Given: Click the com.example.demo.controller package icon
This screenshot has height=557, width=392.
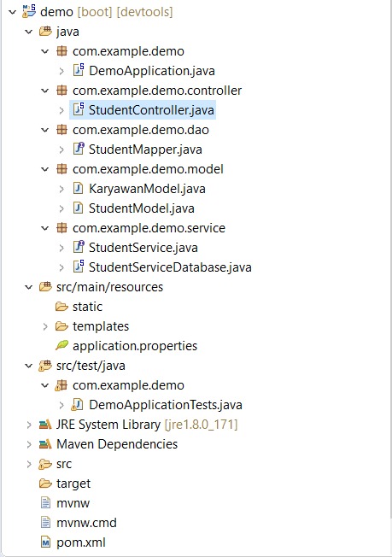Looking at the screenshot, I should [x=61, y=91].
